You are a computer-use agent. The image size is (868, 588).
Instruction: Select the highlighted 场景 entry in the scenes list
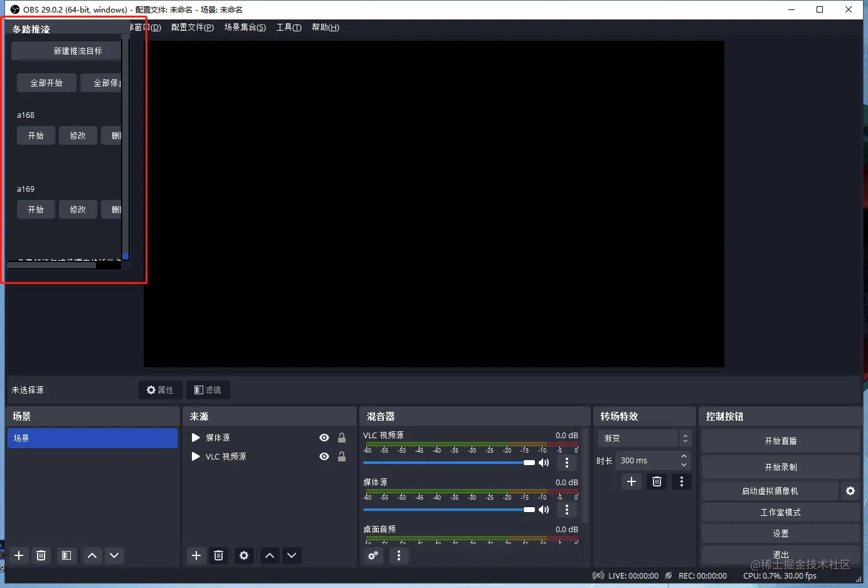[93, 438]
